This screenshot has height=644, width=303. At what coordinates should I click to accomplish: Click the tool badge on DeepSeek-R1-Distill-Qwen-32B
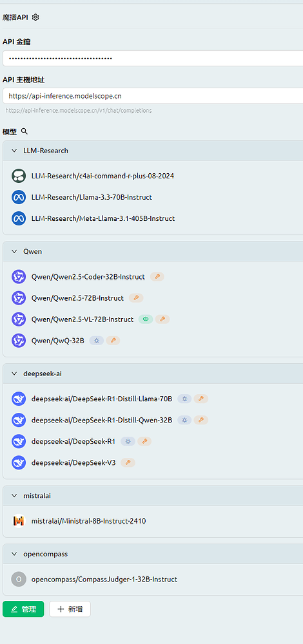pyautogui.click(x=201, y=420)
